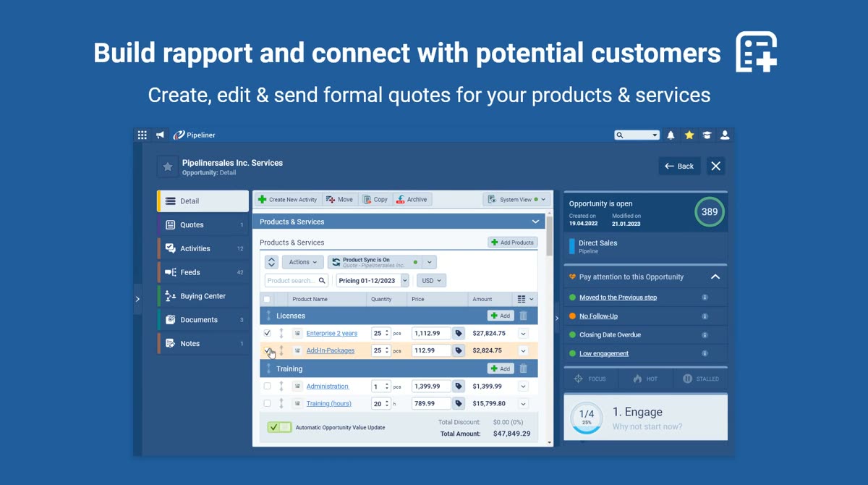Click the trash icon in Training header
This screenshot has width=868, height=485.
tap(524, 368)
